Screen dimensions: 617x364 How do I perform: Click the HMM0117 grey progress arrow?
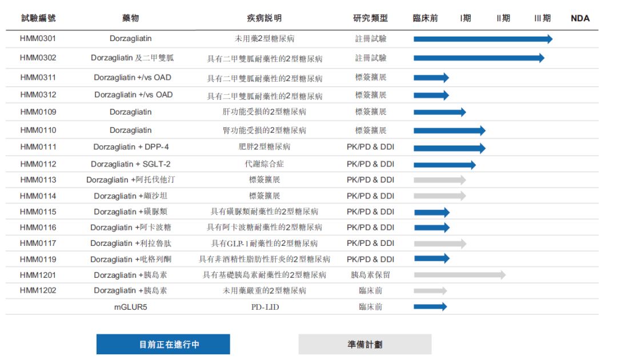[440, 244]
